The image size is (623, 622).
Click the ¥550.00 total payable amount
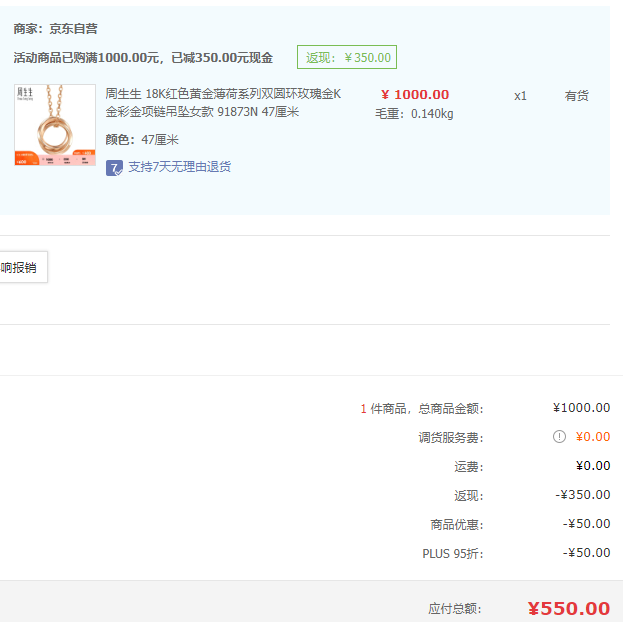click(569, 608)
